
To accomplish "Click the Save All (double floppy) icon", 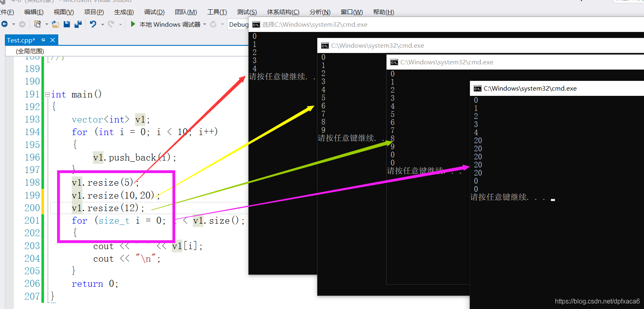I will pyautogui.click(x=78, y=24).
